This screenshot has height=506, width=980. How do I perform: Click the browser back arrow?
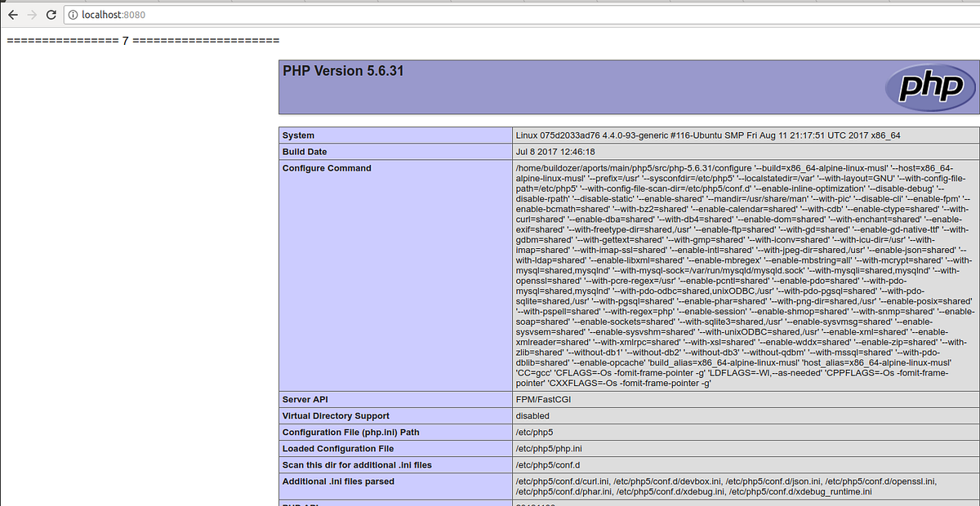[x=11, y=14]
